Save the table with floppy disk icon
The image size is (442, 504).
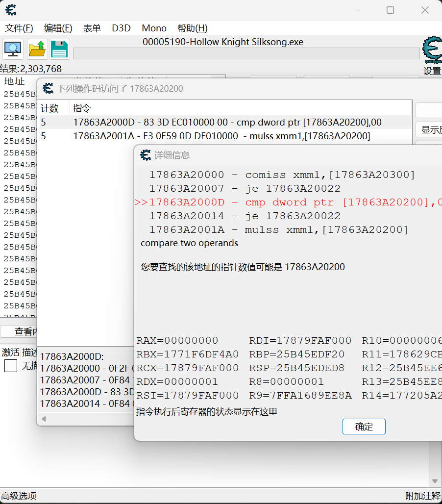[59, 49]
